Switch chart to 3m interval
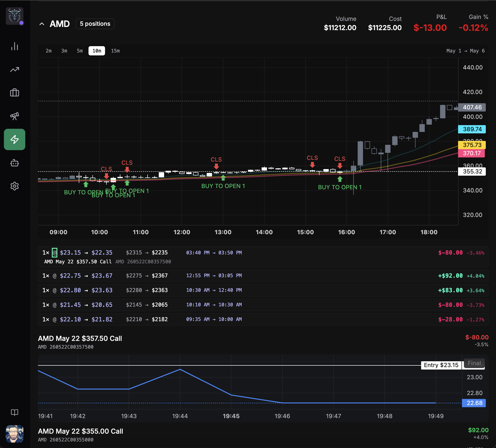Viewport: 496px width, 448px height. tap(64, 51)
